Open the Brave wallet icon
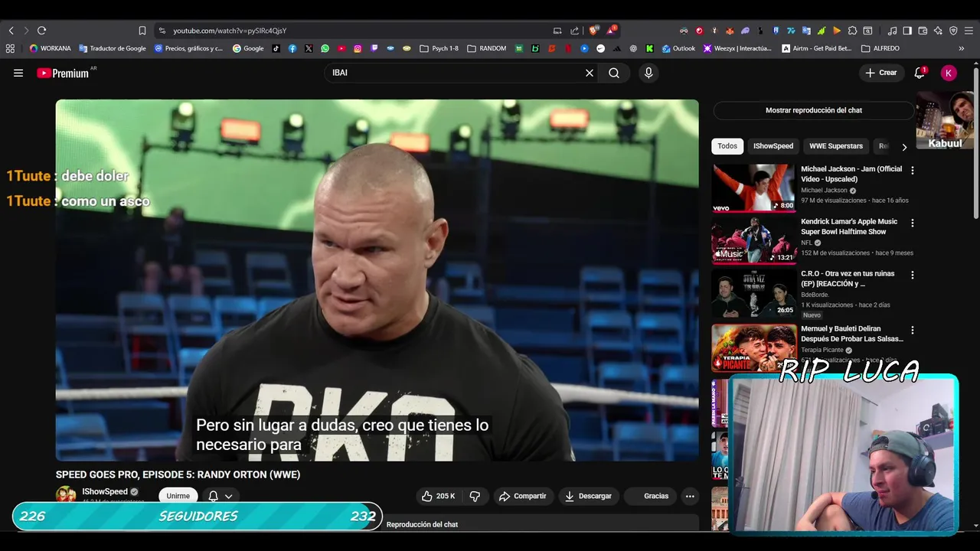The image size is (980, 551). (923, 31)
